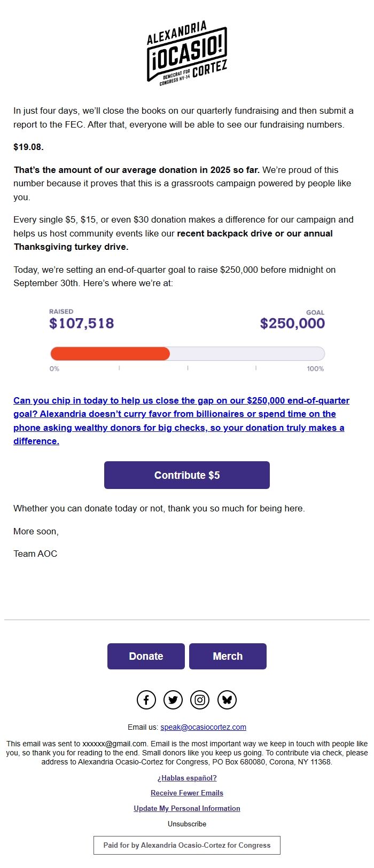Click the Ocasio-Cortez campaign logo
The width and height of the screenshot is (374, 868).
(187, 52)
